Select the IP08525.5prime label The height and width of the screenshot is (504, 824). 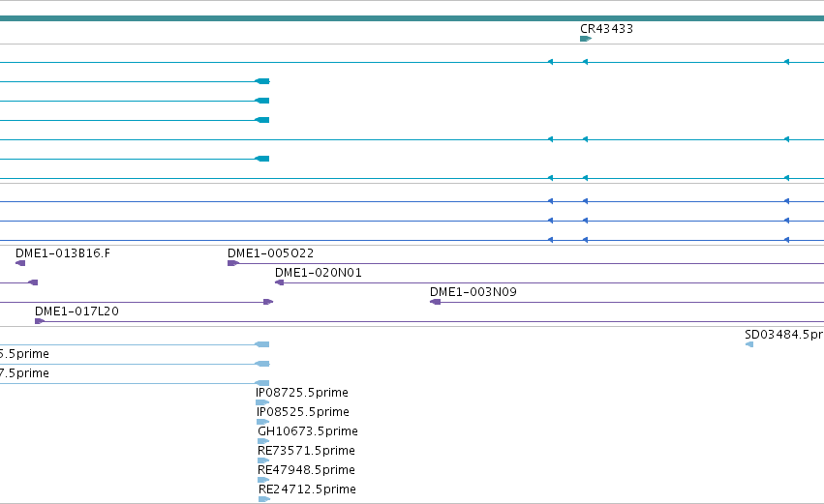[x=303, y=412]
